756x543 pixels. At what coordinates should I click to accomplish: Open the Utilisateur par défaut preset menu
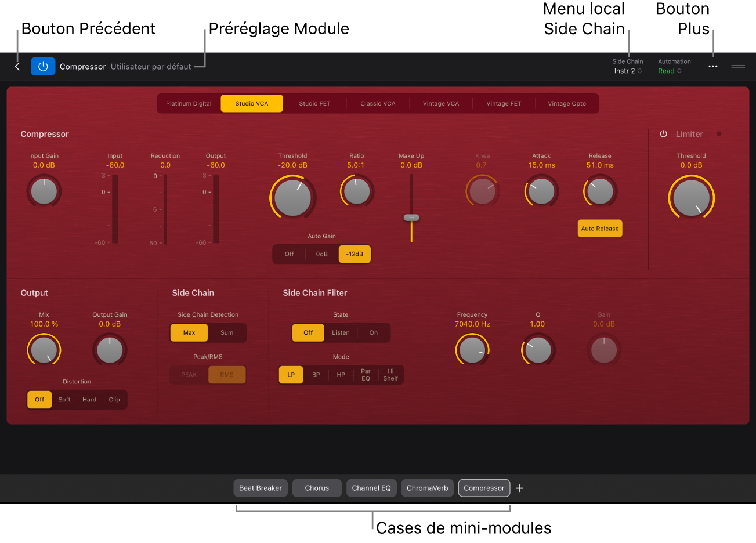click(151, 66)
